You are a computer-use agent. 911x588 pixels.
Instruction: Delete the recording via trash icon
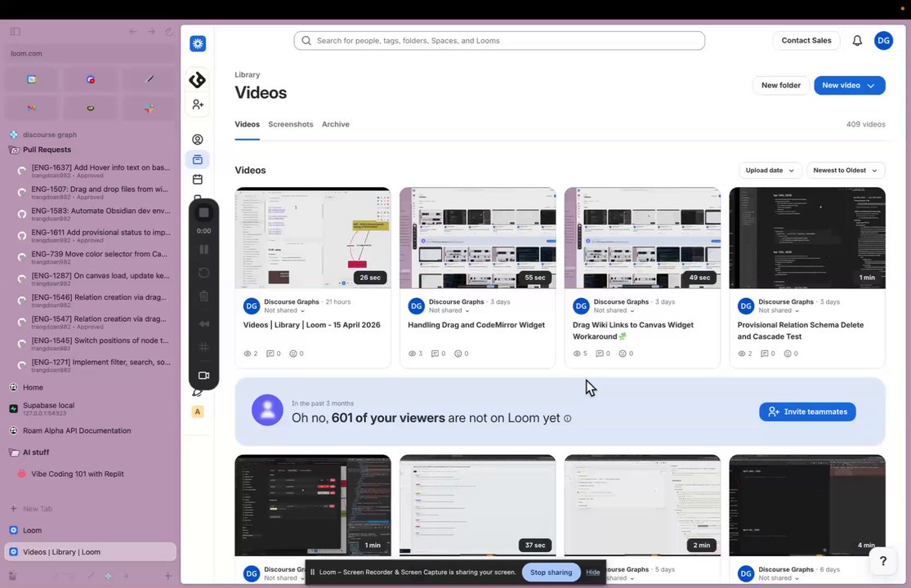204,296
